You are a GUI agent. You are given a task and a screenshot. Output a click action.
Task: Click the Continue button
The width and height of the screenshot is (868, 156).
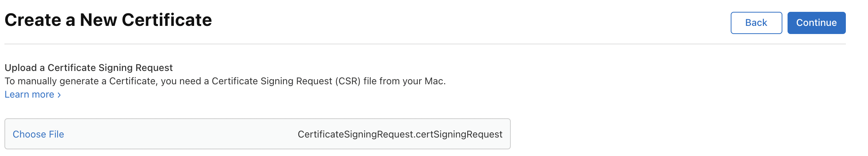pos(816,23)
